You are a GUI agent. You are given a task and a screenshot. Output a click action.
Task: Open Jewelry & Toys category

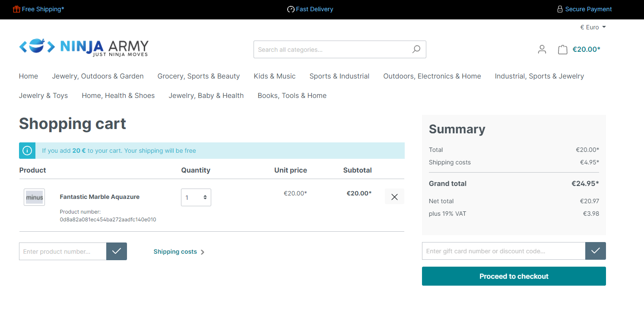pyautogui.click(x=43, y=95)
